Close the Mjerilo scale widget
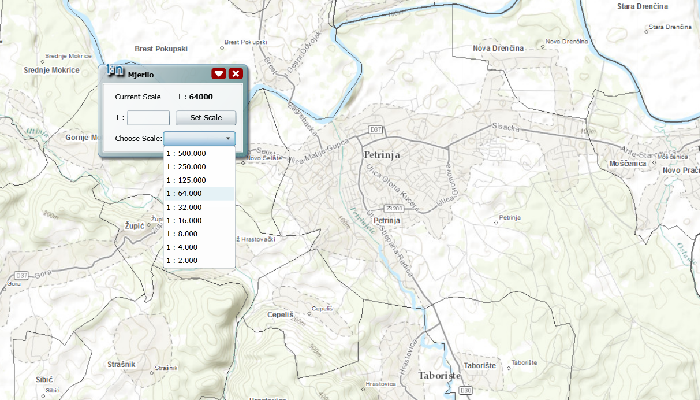700x400 pixels. click(x=236, y=74)
